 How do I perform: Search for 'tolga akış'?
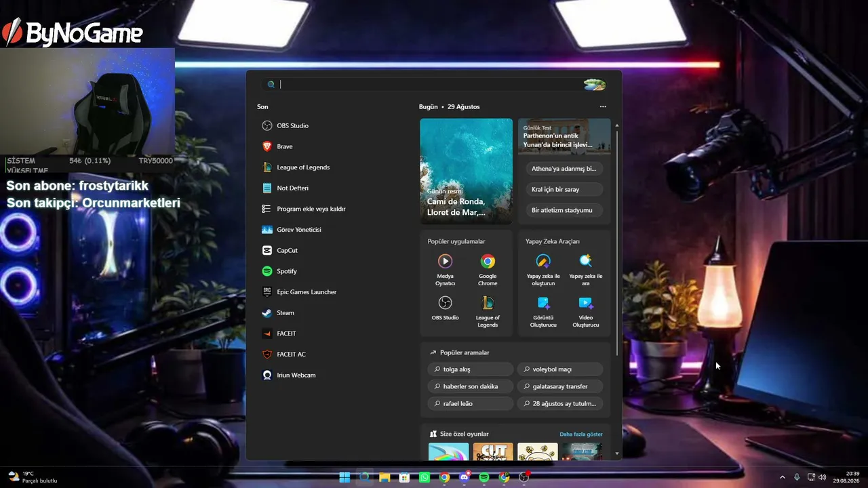[x=471, y=369]
